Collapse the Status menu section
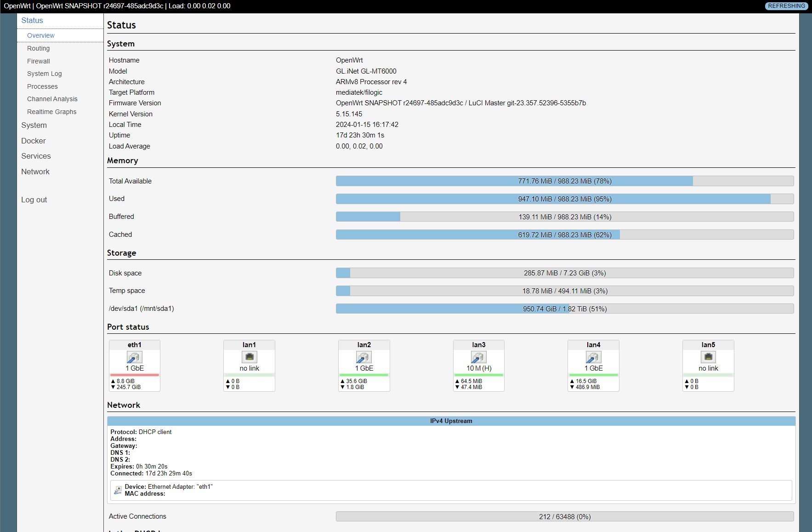 [32, 20]
